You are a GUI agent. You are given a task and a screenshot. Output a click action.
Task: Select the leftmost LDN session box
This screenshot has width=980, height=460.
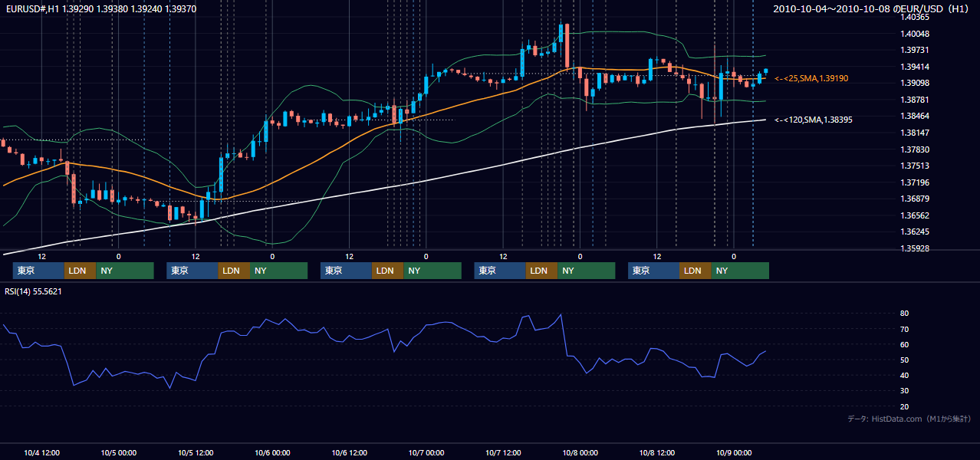[80, 271]
